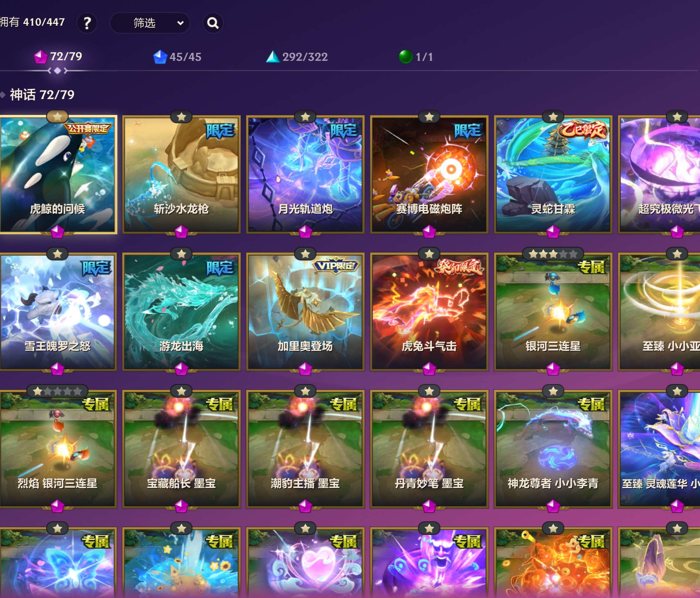Select the 赛博电磁炮阵 card
This screenshot has width=700, height=598.
(429, 174)
